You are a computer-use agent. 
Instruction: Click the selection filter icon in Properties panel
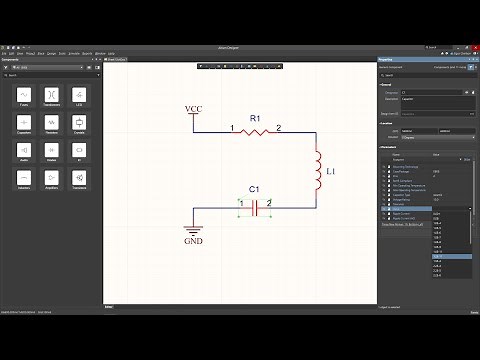tap(471, 67)
